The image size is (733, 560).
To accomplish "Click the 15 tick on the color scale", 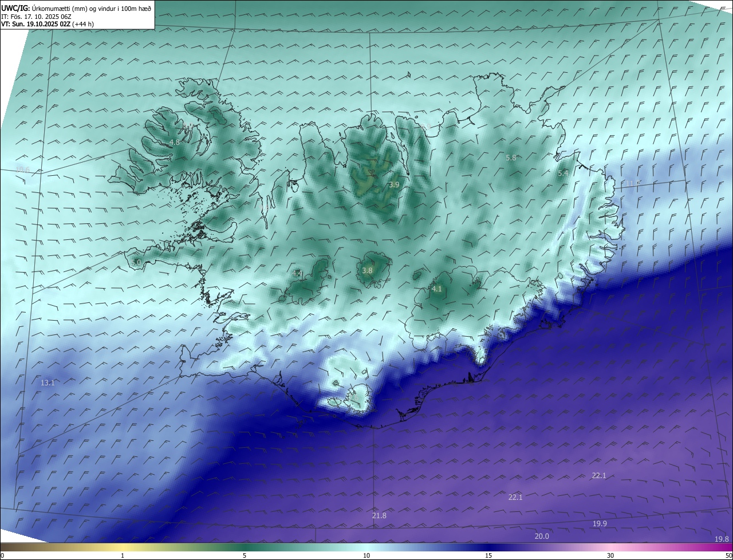I will [488, 555].
